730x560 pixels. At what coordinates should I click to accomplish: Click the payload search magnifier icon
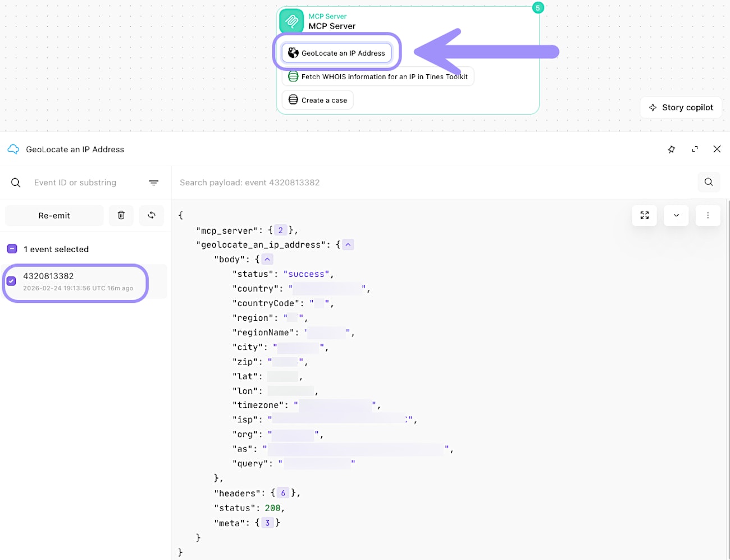point(709,182)
